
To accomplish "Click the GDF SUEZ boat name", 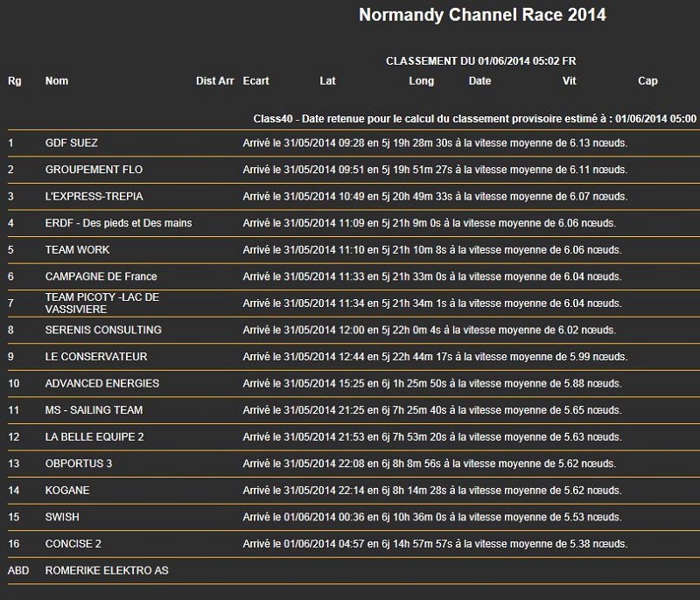I will (77, 143).
